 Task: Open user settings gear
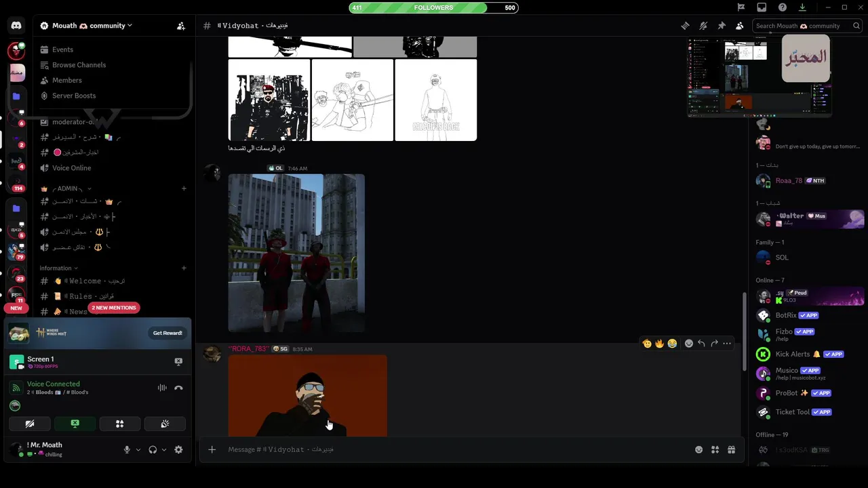(178, 449)
